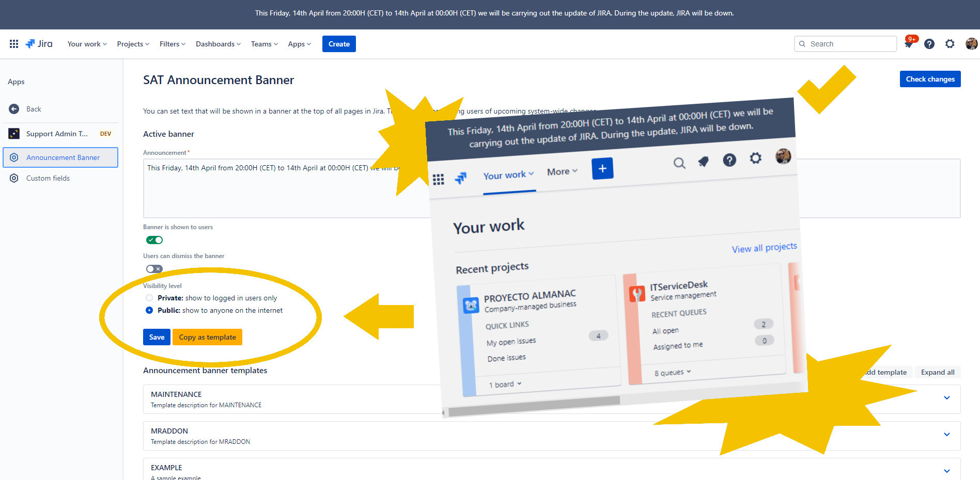
Task: Open the settings gear icon
Action: click(950, 44)
